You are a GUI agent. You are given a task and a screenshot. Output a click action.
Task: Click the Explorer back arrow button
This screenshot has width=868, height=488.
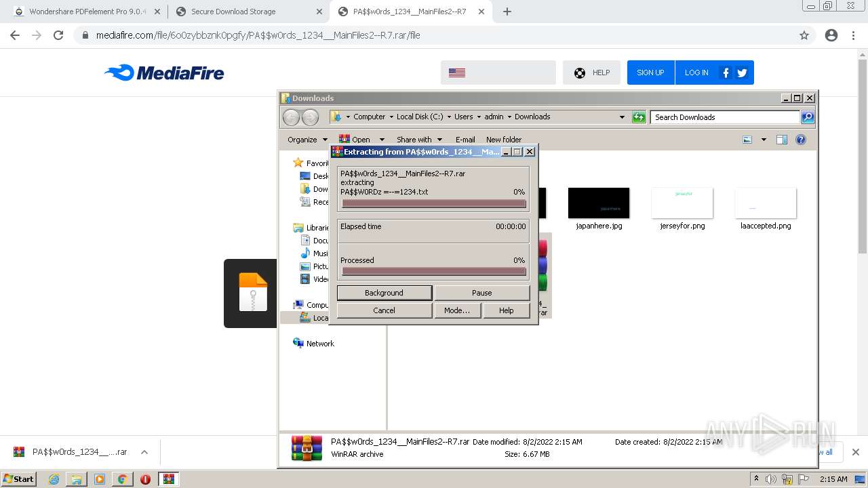pos(291,117)
